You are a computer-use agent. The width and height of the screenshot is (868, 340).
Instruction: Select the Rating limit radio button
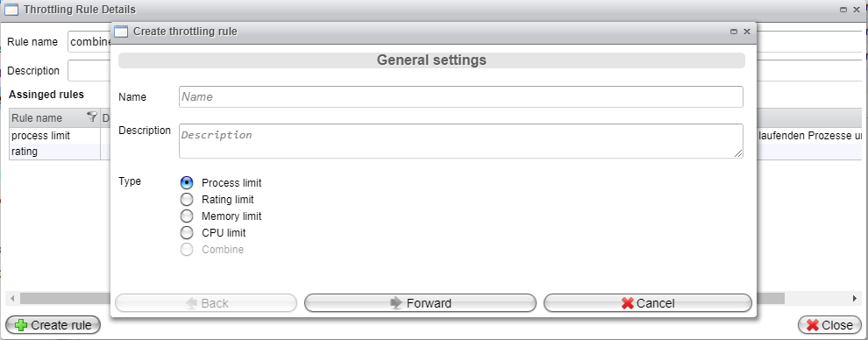tap(187, 200)
